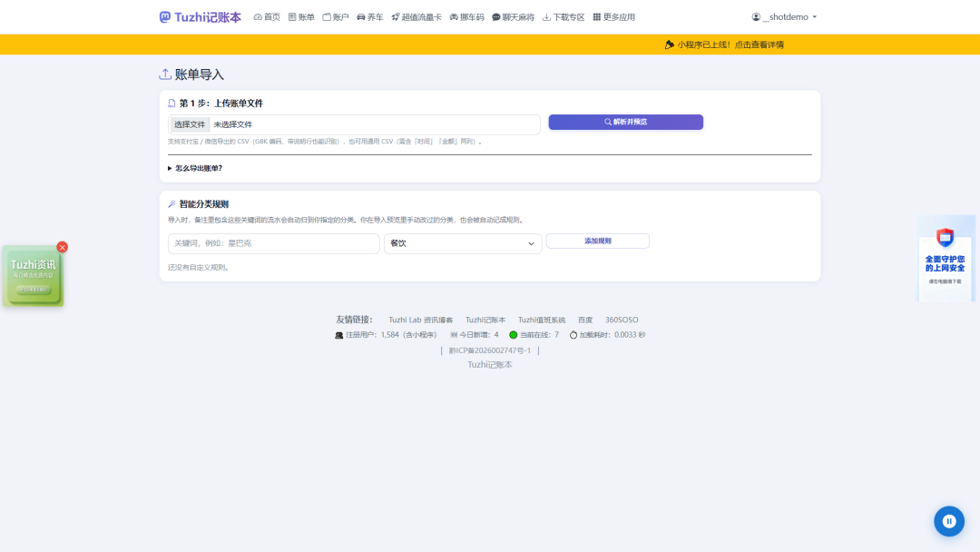Screen dimensions: 980x552
Task: Click the 小程序已上线 announcement banner
Action: tap(724, 44)
